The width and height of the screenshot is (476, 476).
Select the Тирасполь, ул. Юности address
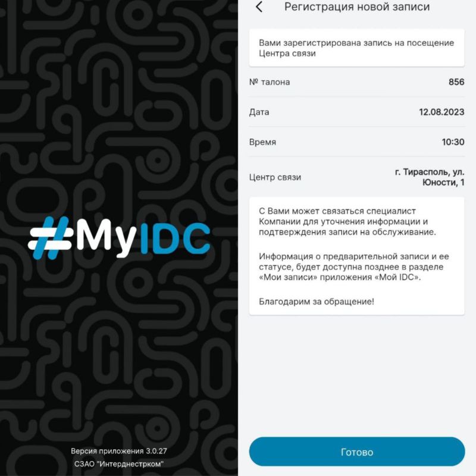point(429,177)
